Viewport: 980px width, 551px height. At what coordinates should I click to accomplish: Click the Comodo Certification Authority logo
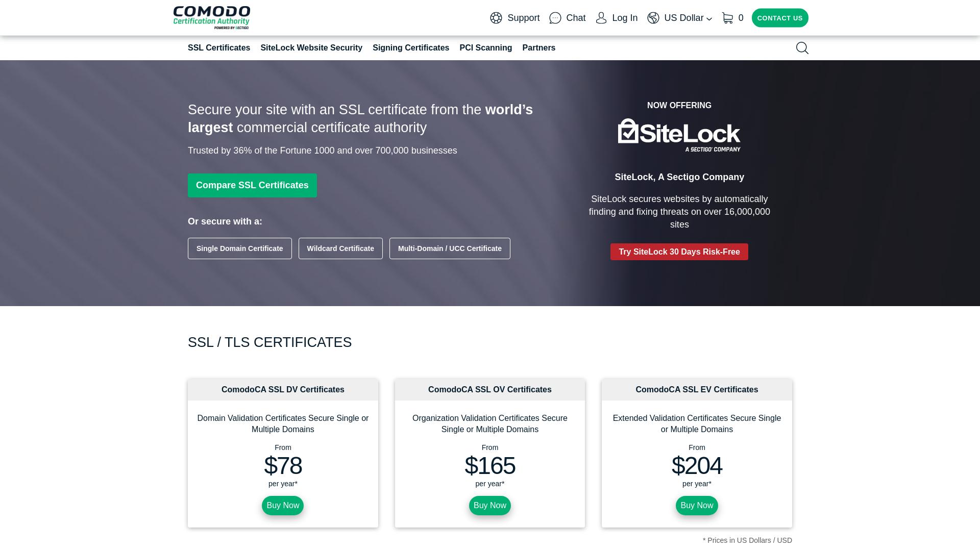click(211, 17)
